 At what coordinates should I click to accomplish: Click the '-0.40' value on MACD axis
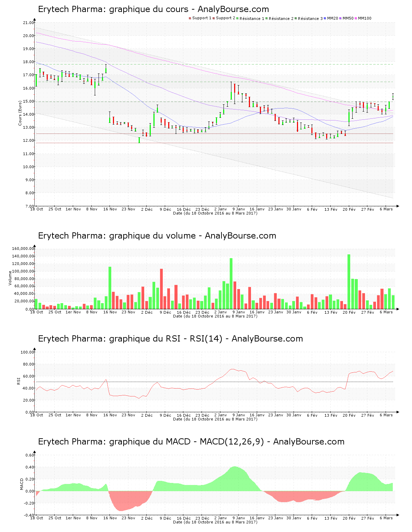(29, 515)
